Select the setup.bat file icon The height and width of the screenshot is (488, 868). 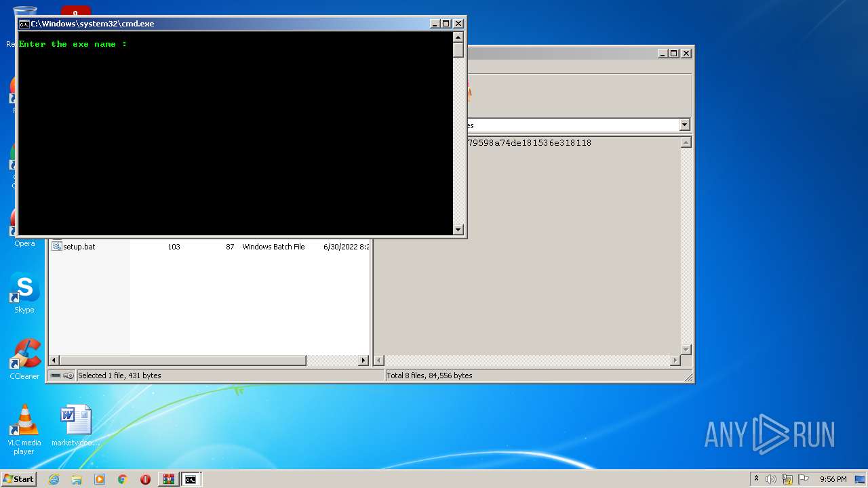pos(57,247)
